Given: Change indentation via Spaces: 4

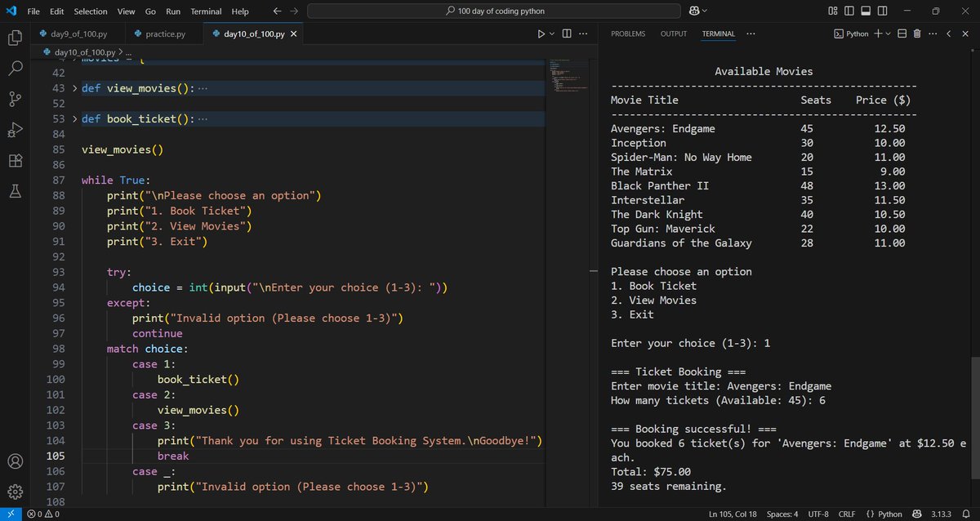Looking at the screenshot, I should pyautogui.click(x=782, y=514).
